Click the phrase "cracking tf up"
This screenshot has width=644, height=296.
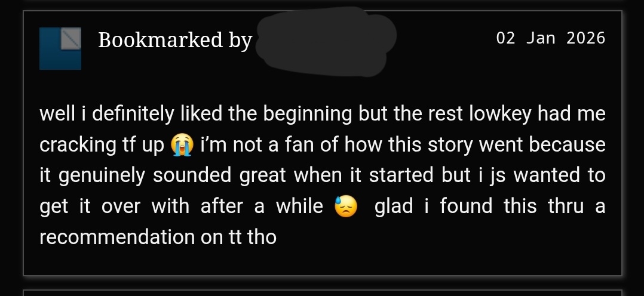click(102, 145)
